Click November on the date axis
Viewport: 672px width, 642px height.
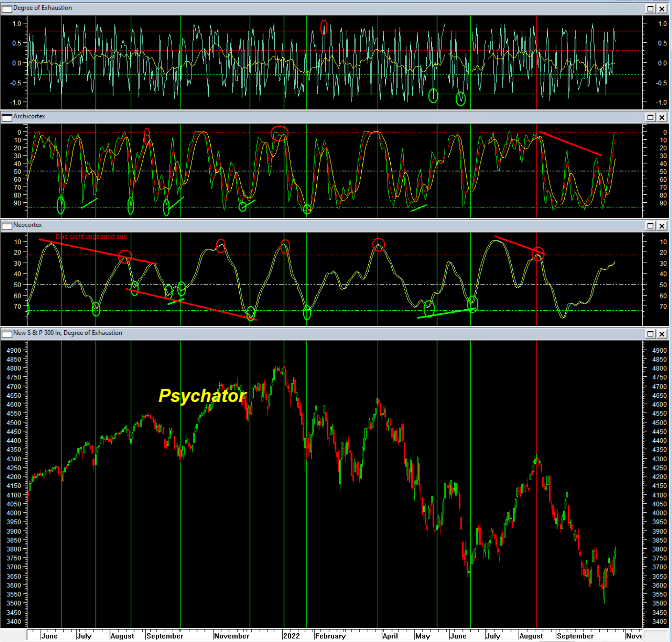pyautogui.click(x=231, y=636)
